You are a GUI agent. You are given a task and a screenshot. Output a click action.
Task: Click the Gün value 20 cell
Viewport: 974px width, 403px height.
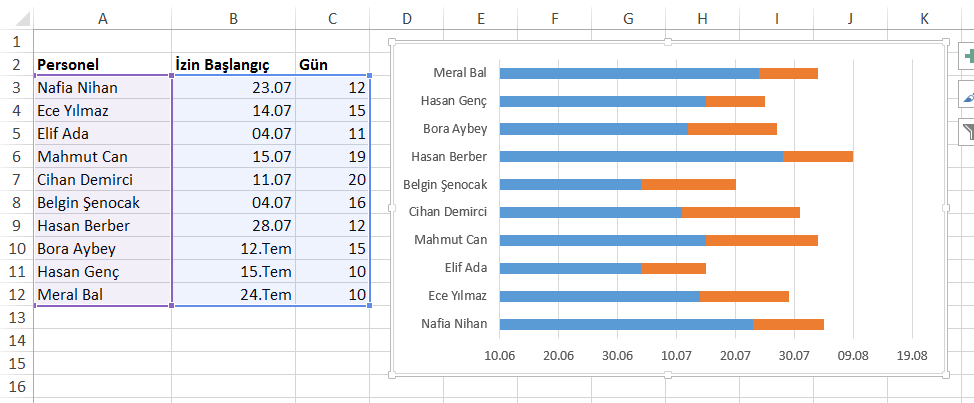(x=333, y=180)
